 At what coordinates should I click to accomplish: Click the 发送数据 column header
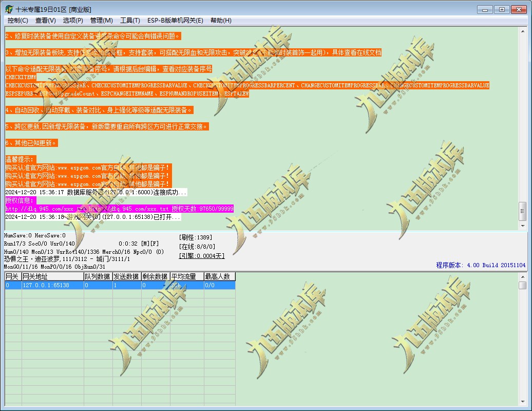[127, 276]
